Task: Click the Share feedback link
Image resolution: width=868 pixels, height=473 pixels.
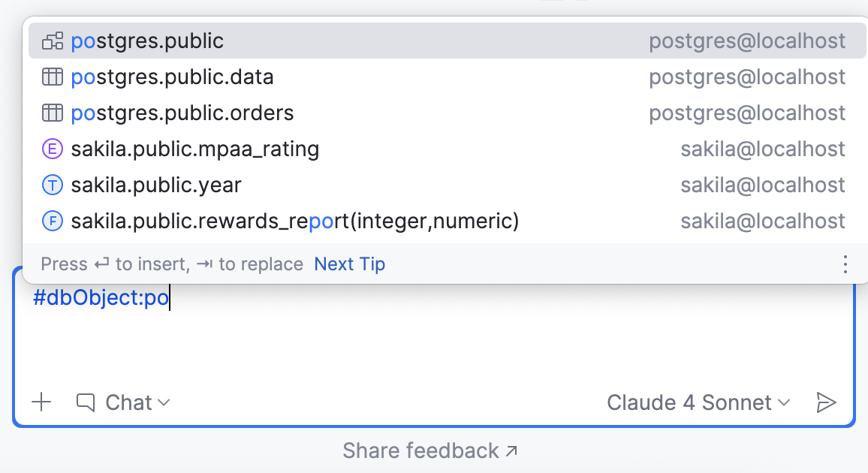Action: click(430, 450)
